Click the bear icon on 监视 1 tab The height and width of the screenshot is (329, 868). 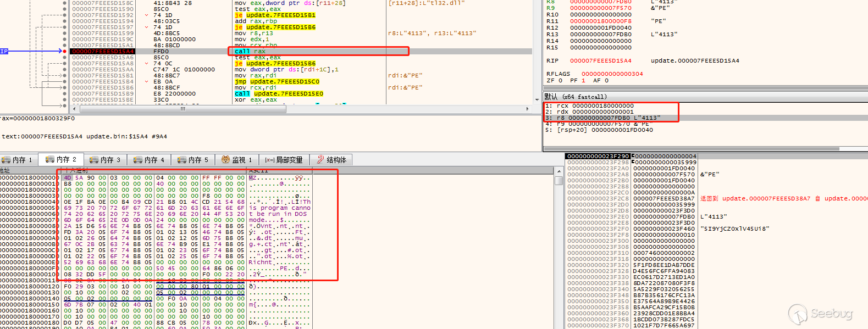[x=225, y=160]
